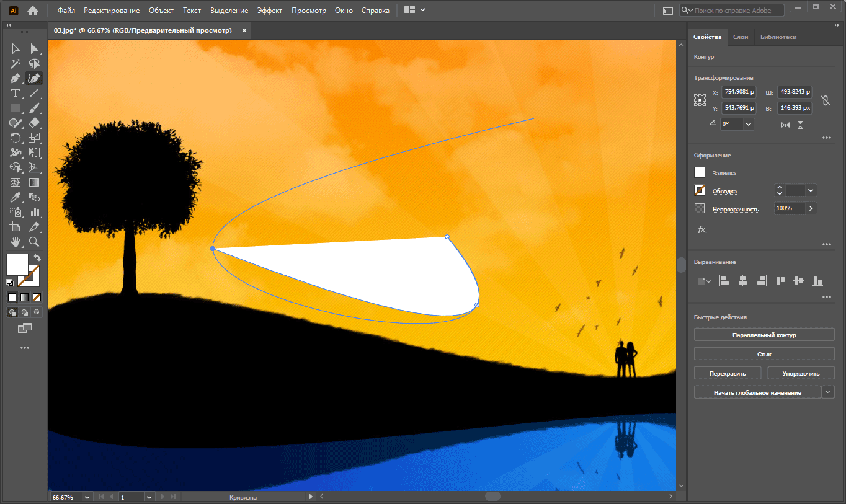Screen dimensions: 846x504
Task: Select the Type tool
Action: (x=15, y=93)
